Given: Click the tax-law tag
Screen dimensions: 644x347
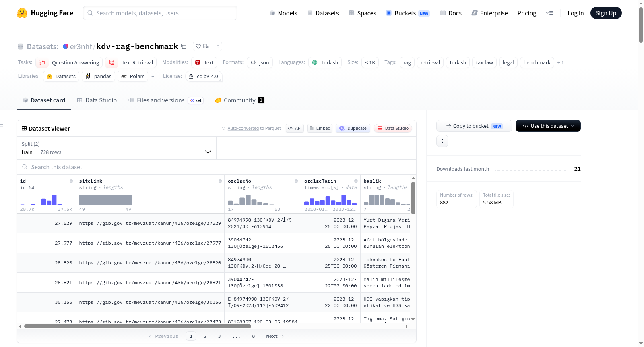Looking at the screenshot, I should (485, 62).
